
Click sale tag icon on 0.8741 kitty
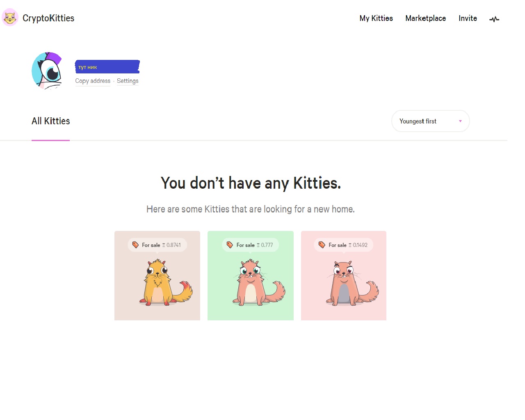(135, 245)
